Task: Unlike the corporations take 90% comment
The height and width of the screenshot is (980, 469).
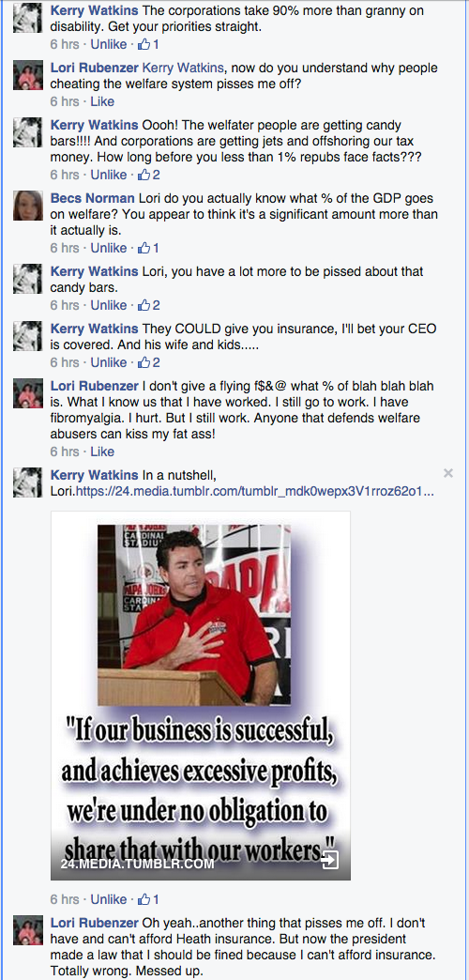Action: click(109, 44)
